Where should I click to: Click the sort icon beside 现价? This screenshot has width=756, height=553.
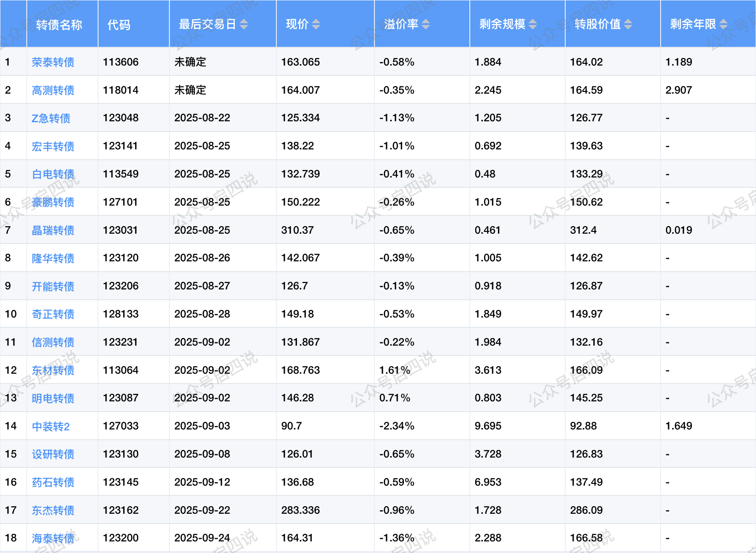pos(316,24)
